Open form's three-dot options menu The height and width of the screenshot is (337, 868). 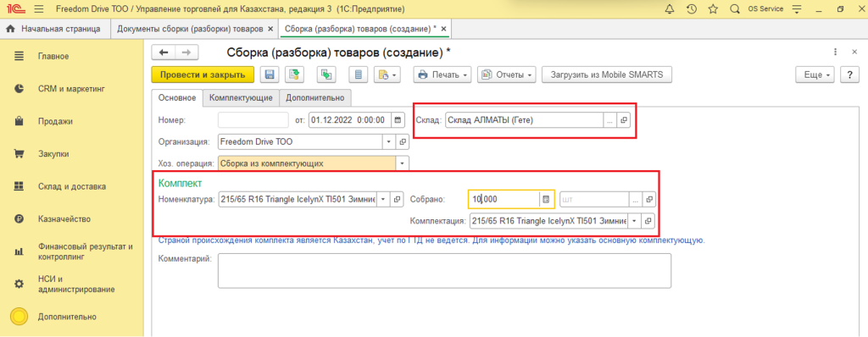coord(835,52)
